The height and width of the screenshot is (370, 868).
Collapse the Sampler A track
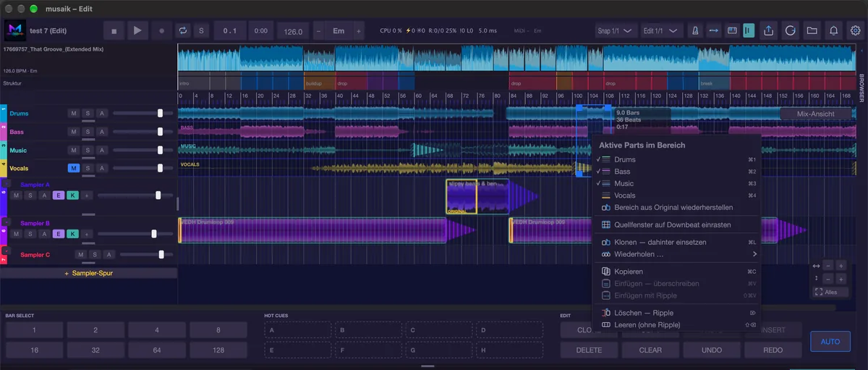[7, 184]
